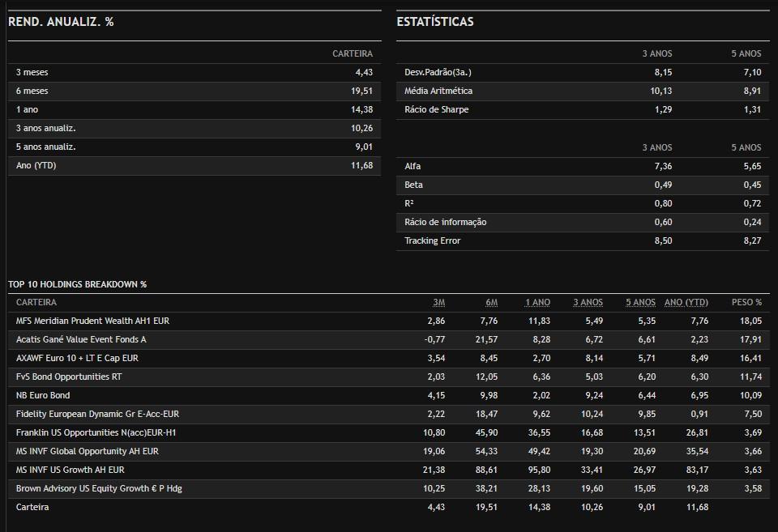Click MS INVF Global Opportunity AH EUR
Viewport: 778px width, 532px height.
click(x=88, y=452)
